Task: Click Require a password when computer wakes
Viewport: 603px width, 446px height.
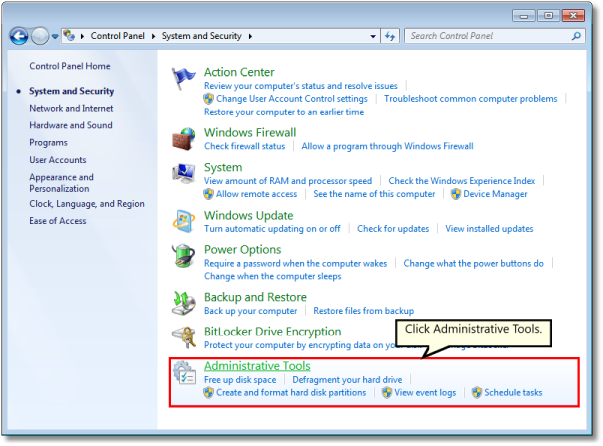Action: [295, 264]
